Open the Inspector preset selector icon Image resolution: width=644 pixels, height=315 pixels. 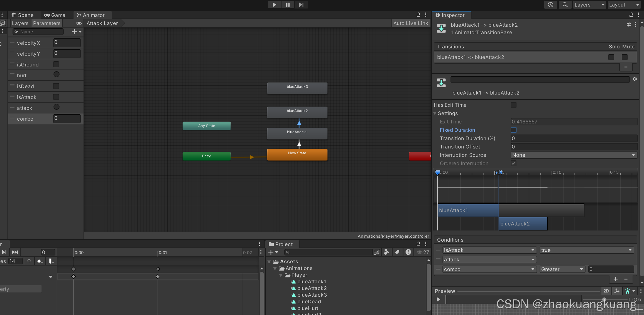(x=629, y=25)
